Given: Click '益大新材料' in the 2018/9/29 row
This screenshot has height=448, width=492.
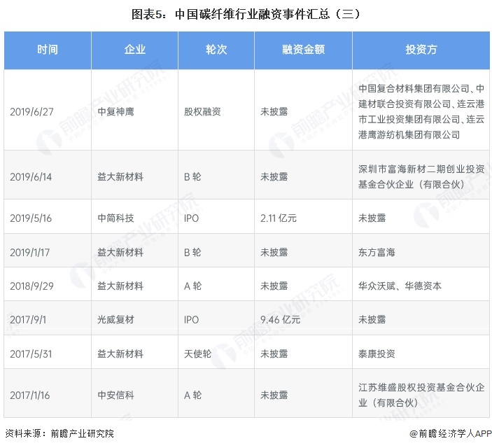Looking at the screenshot, I should tap(120, 286).
